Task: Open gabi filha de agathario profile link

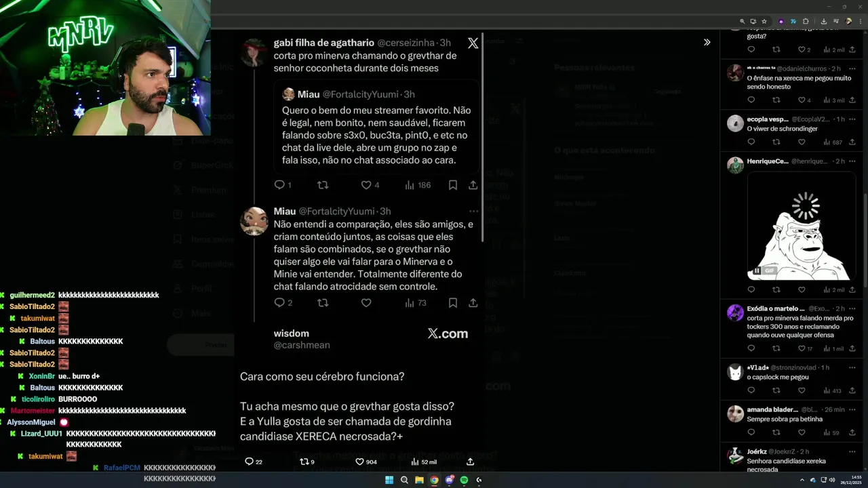Action: pos(323,43)
